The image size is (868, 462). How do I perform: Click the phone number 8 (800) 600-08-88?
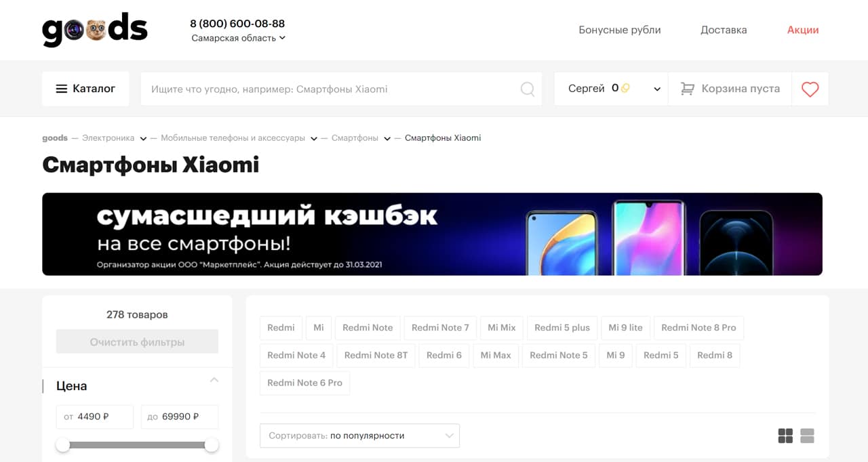pos(237,24)
